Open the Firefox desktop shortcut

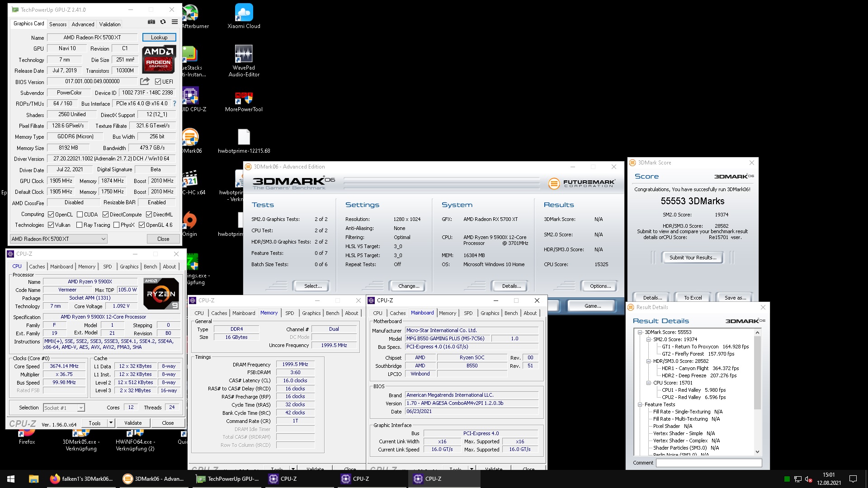(27, 437)
